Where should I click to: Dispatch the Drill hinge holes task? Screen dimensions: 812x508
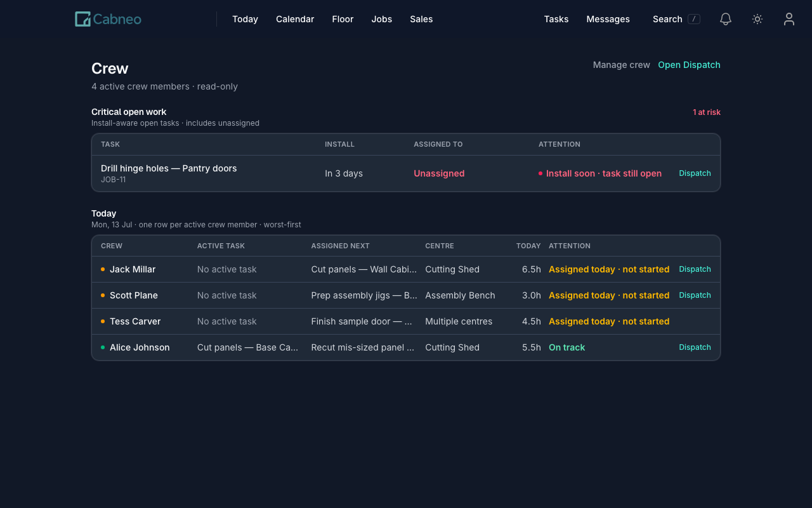(695, 173)
